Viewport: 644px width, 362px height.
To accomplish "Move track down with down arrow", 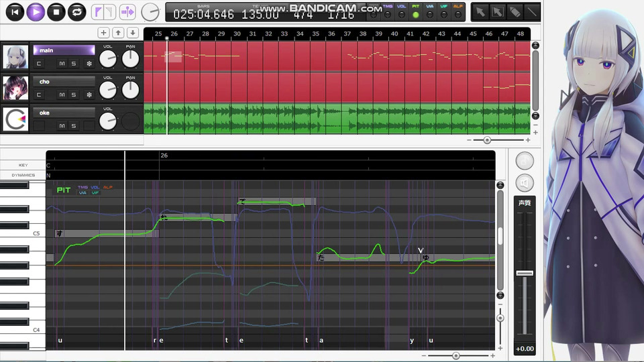I will point(133,33).
